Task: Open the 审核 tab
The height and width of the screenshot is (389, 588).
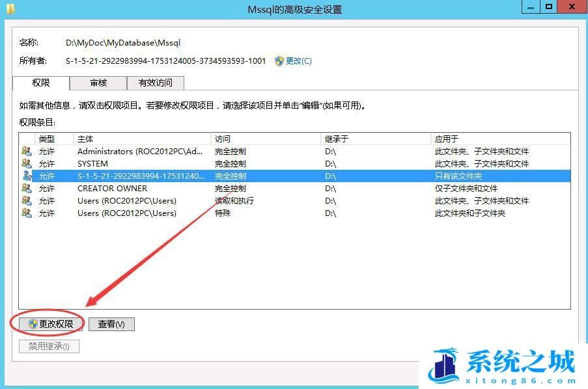Action: coord(98,83)
